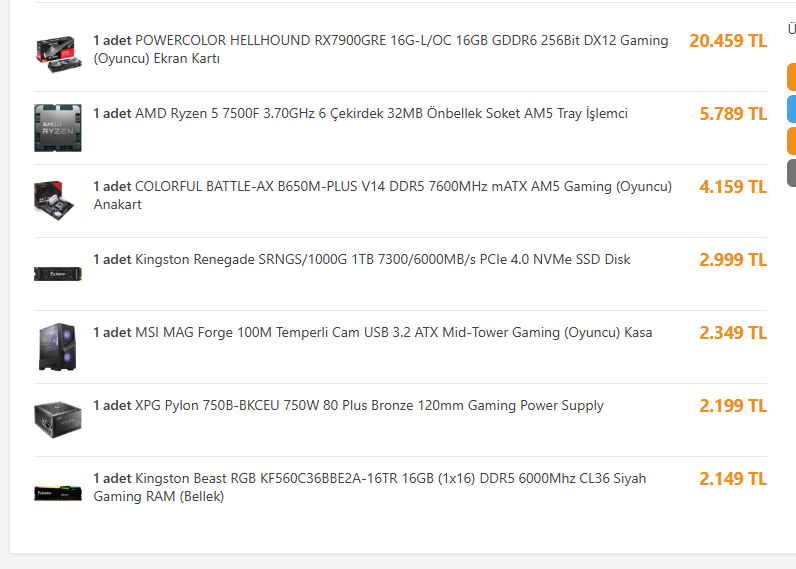Click the Colorful B650M motherboard thumbnail
The image size is (796, 569).
pyautogui.click(x=58, y=201)
